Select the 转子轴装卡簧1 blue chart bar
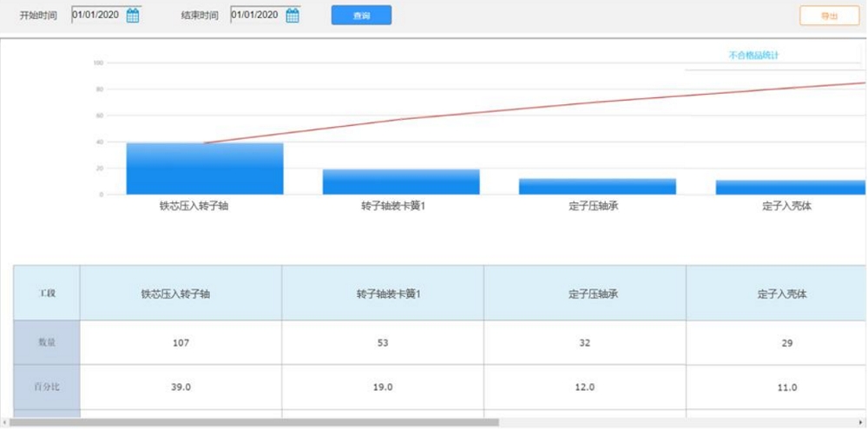This screenshot has height=430, width=868. (x=401, y=182)
